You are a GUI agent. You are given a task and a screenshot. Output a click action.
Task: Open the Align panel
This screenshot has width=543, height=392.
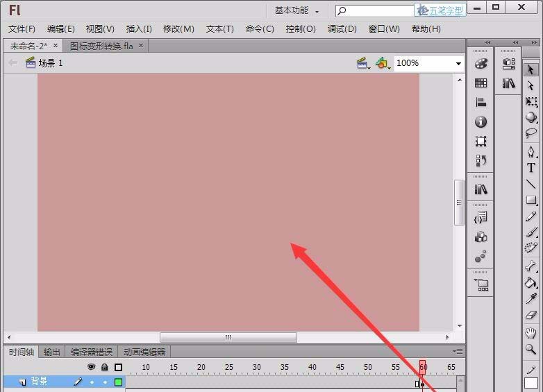(x=481, y=103)
